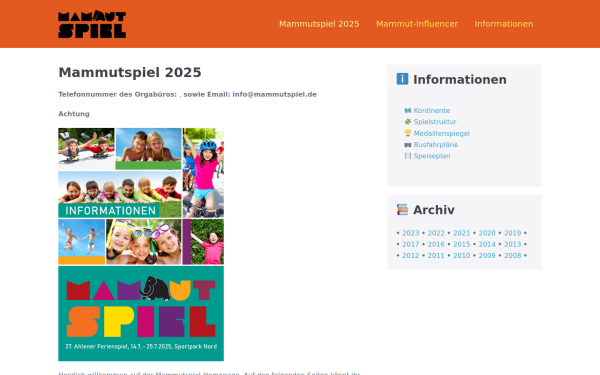Screen dimensions: 600x375
Task: Open the 2021 archive link
Action: coord(461,233)
